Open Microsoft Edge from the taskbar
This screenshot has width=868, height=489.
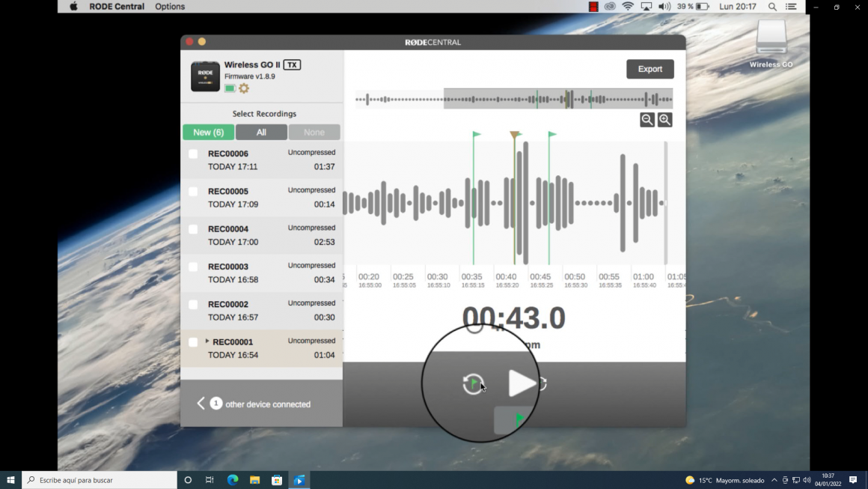coord(232,480)
